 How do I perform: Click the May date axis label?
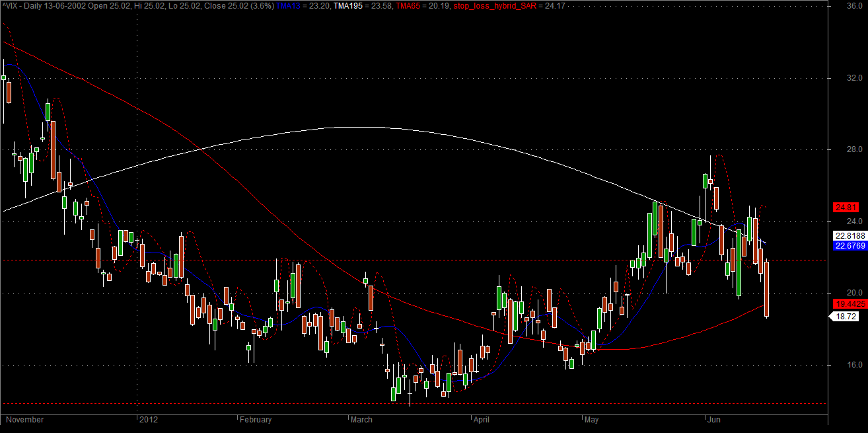[592, 420]
